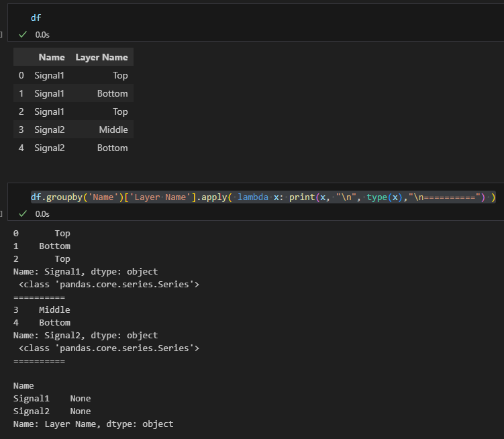Click the 'Signal2 None' result line
Viewport: 504px width, 439px height.
tap(52, 411)
